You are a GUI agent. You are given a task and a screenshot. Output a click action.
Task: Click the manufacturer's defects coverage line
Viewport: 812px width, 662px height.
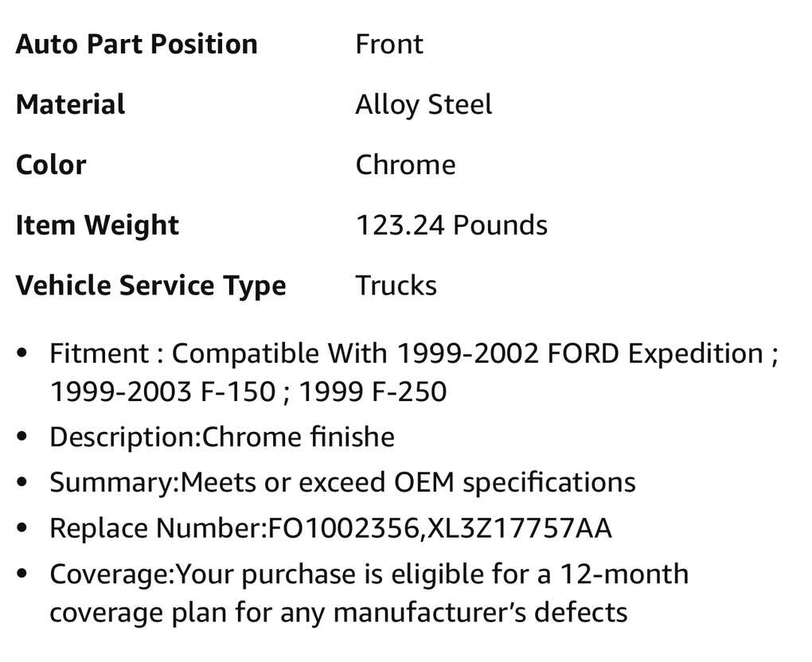coord(338,613)
